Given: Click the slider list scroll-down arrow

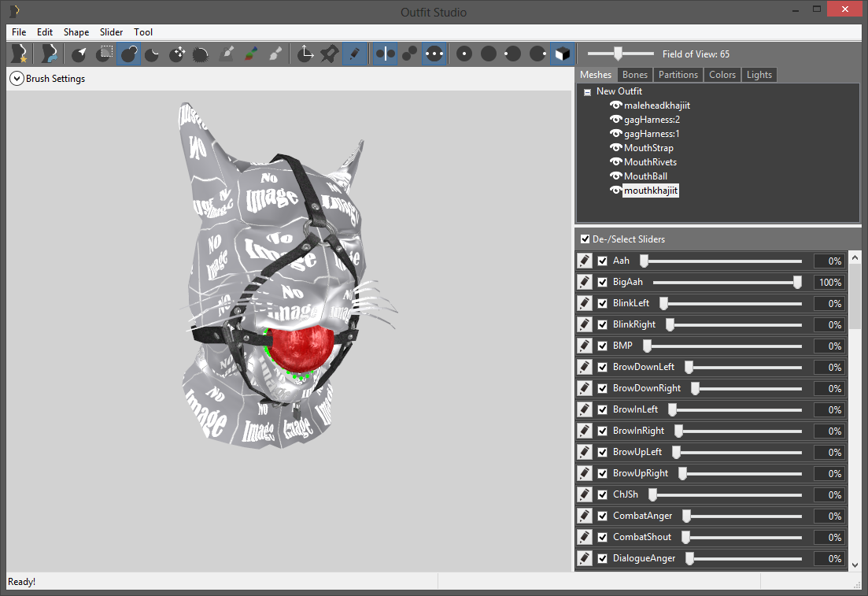Looking at the screenshot, I should point(855,565).
